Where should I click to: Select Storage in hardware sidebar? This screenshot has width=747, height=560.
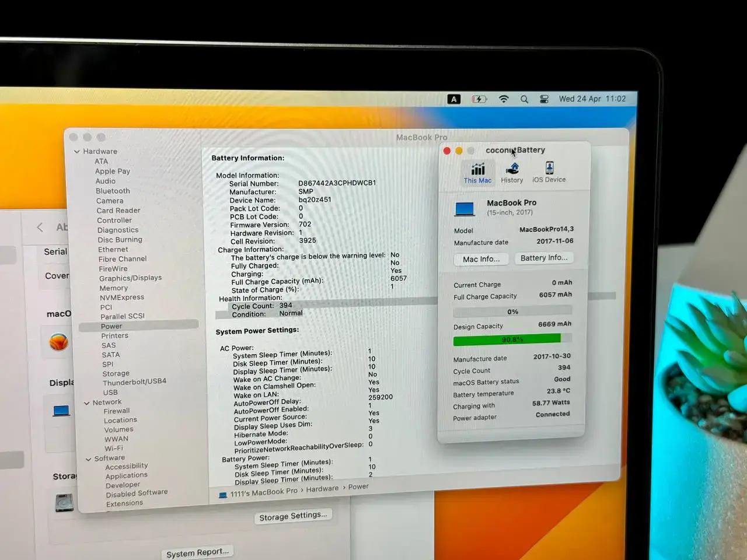[116, 374]
